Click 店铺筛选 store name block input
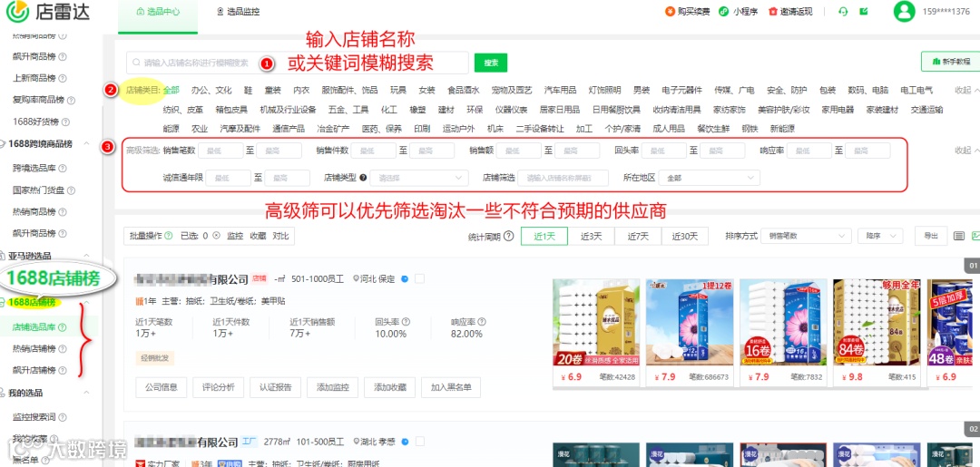This screenshot has width=980, height=467. coord(563,178)
